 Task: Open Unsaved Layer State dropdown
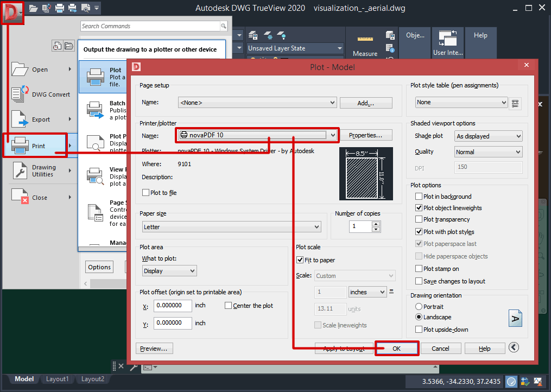[x=295, y=48]
